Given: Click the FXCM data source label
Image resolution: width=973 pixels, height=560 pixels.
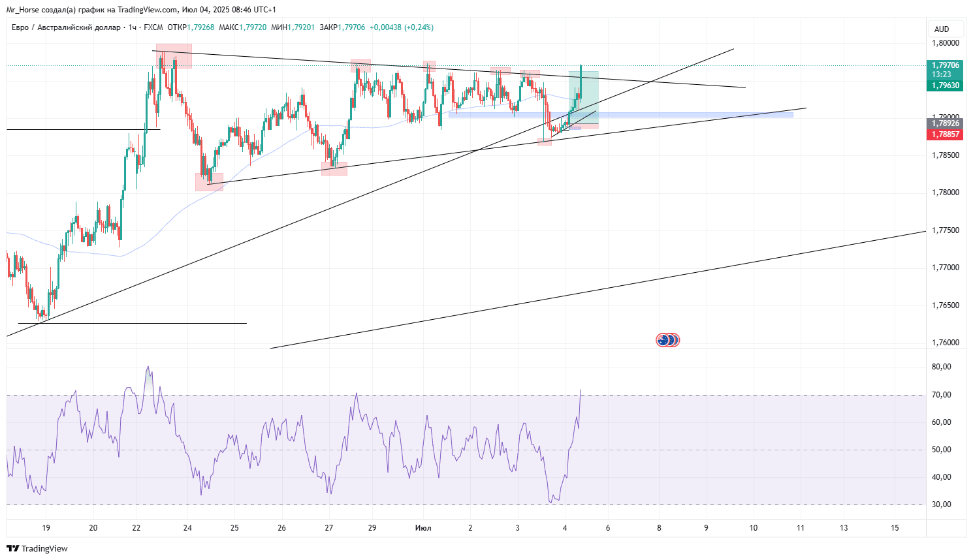Looking at the screenshot, I should [x=153, y=27].
